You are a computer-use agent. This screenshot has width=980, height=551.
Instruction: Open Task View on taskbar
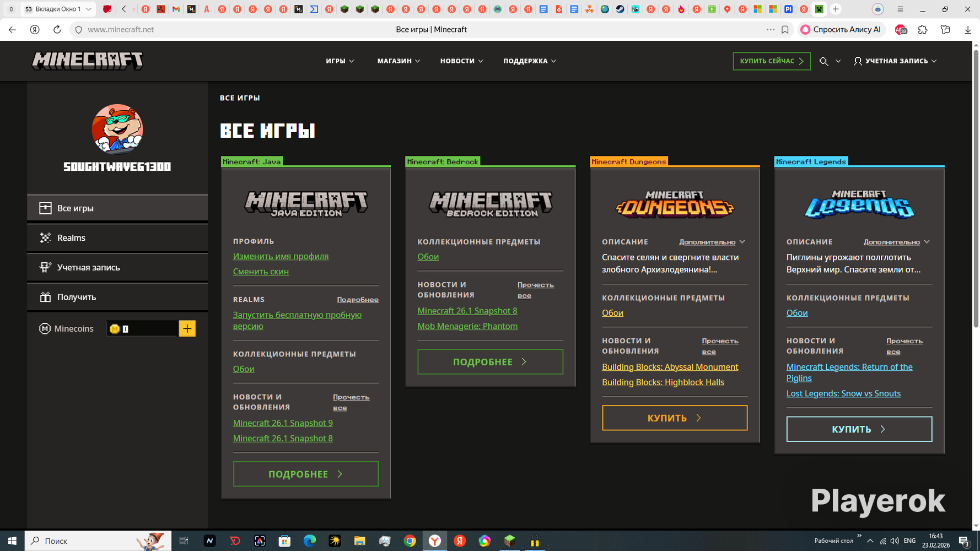click(x=184, y=541)
